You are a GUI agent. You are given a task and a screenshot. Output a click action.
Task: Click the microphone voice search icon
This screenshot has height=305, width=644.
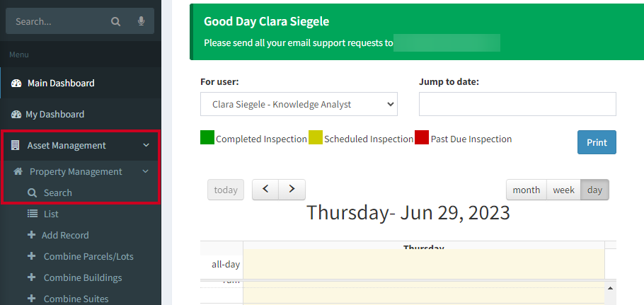[x=142, y=21]
